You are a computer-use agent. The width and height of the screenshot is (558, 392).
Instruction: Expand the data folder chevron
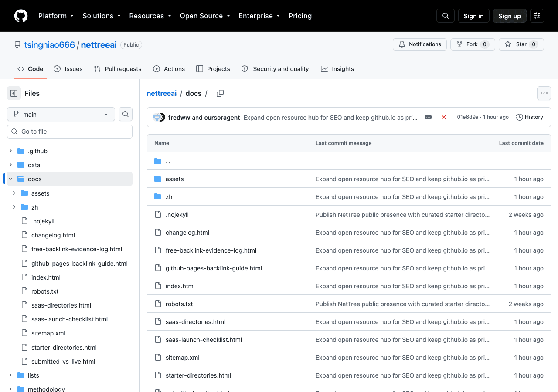coord(10,165)
